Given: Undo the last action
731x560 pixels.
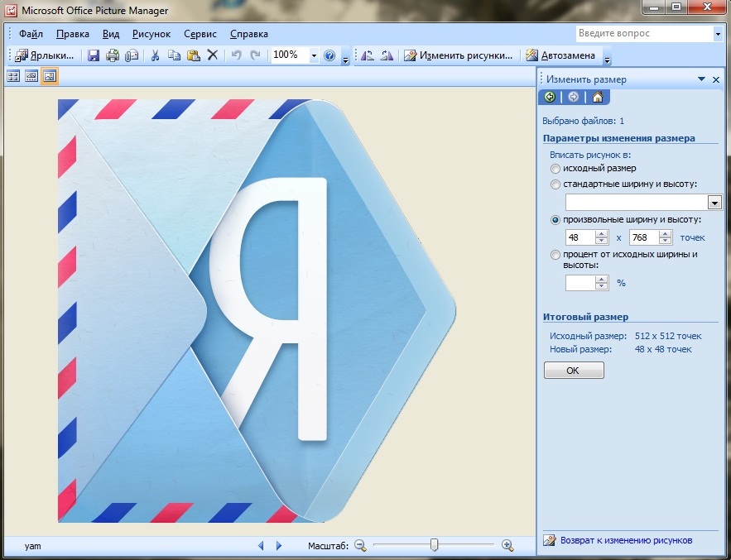Looking at the screenshot, I should [237, 55].
